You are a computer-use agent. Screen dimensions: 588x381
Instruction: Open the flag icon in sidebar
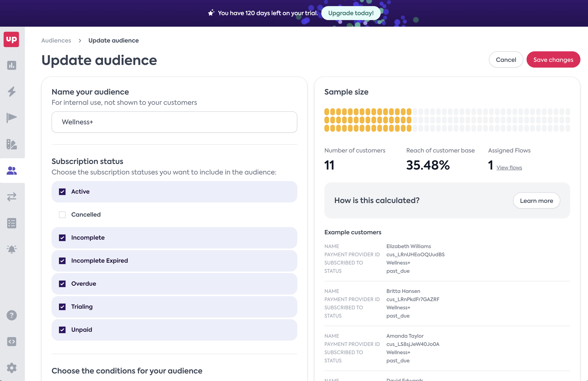click(x=12, y=118)
